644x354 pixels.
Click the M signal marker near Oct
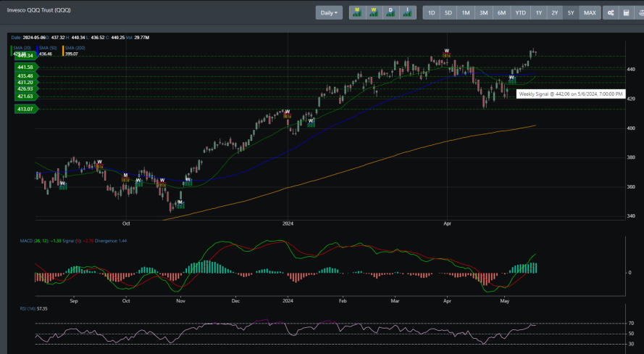[125, 177]
